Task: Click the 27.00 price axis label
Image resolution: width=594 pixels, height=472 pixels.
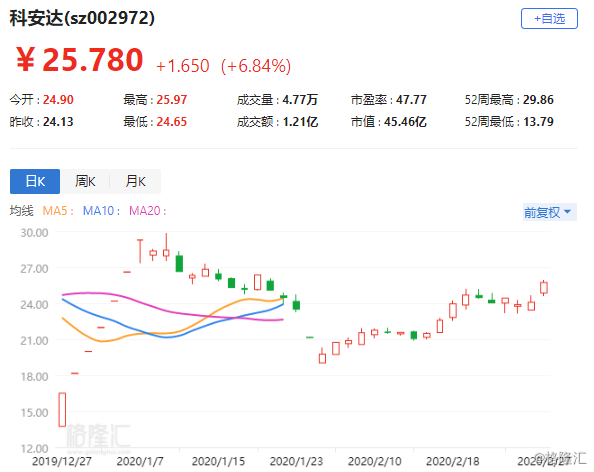Action: [x=34, y=269]
